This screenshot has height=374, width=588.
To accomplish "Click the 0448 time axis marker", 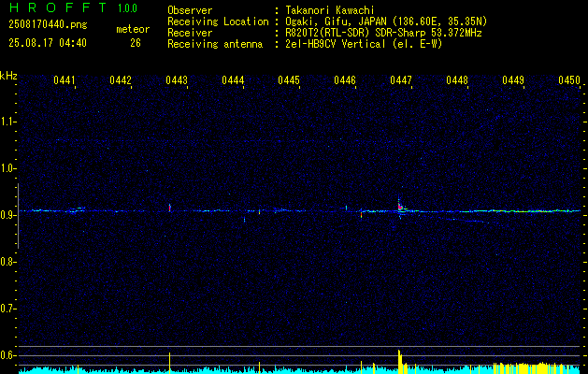I will click(457, 79).
